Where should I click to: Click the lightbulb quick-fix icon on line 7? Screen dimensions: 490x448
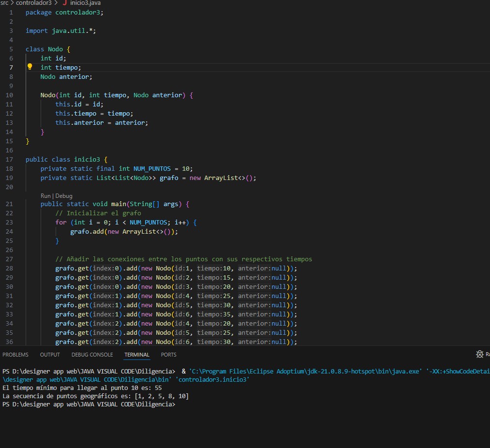tap(30, 67)
